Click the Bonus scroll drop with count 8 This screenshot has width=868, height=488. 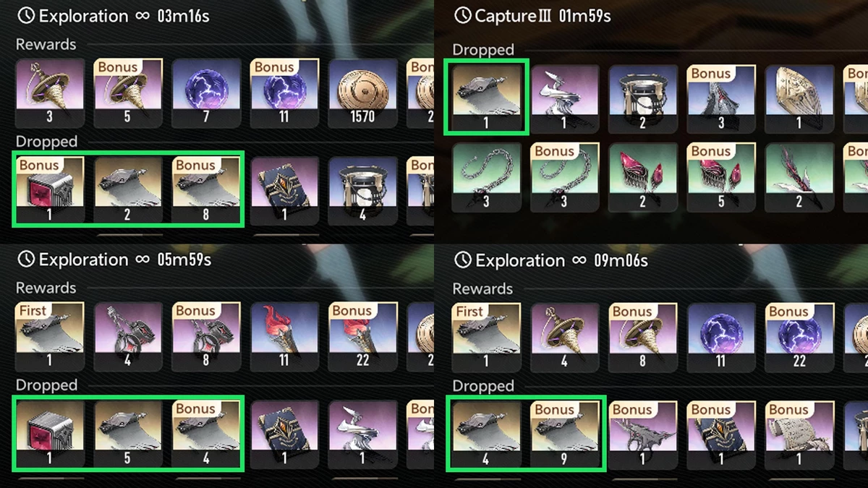[207, 191]
